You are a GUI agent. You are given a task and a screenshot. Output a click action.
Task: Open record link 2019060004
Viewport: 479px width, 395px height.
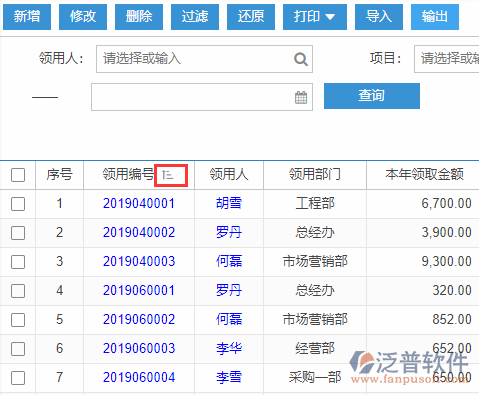tap(139, 377)
